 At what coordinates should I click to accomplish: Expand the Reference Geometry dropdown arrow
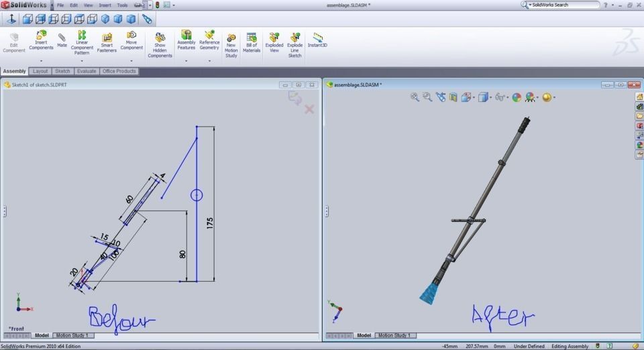point(209,61)
